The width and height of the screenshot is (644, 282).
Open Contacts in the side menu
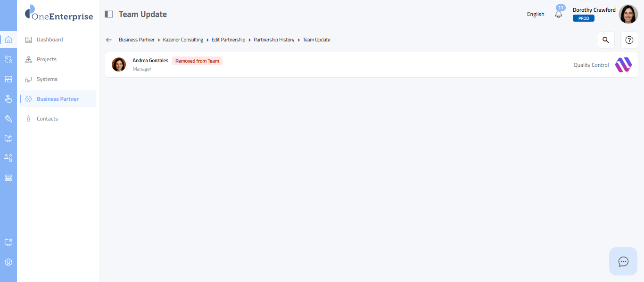pos(47,119)
